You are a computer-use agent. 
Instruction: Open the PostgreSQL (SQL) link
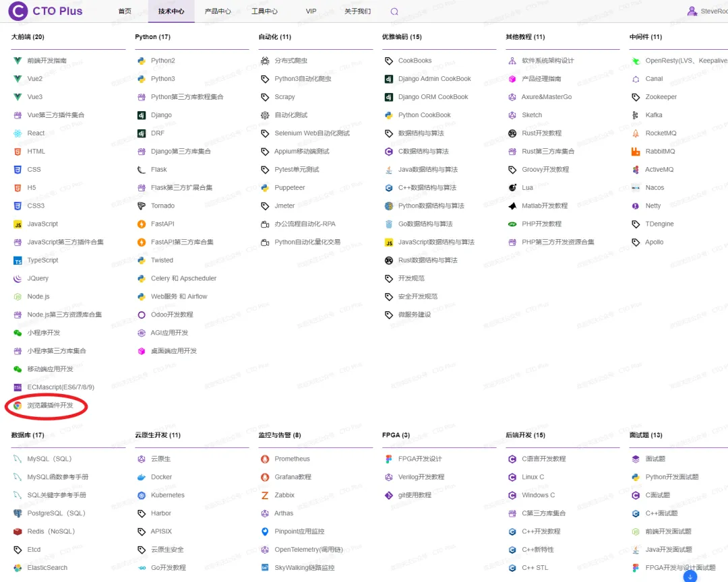point(56,513)
